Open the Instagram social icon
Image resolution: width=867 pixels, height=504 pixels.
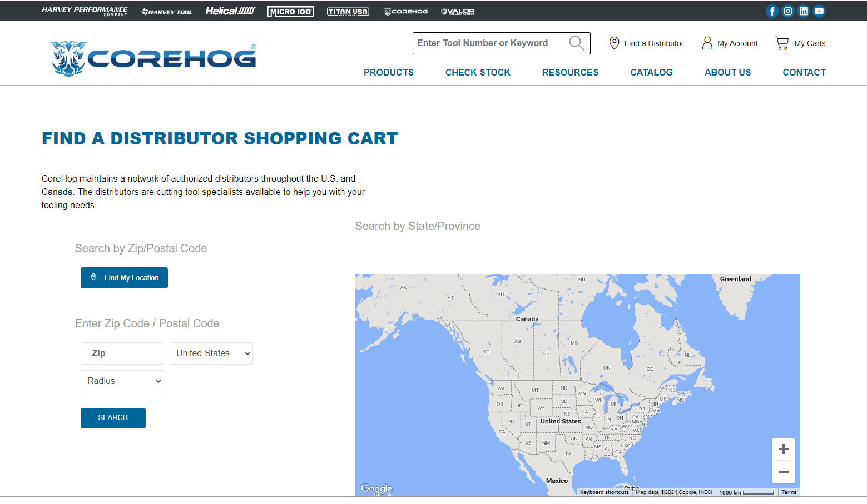(x=787, y=11)
